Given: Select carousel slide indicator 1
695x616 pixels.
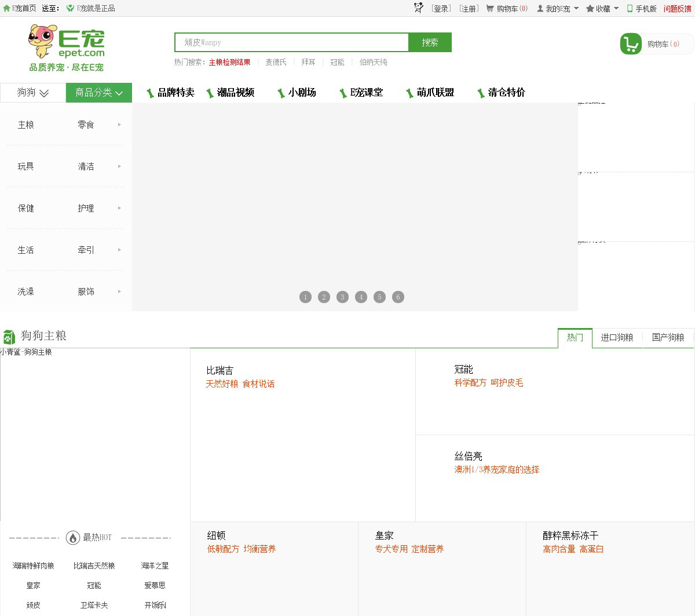Looking at the screenshot, I should [305, 297].
